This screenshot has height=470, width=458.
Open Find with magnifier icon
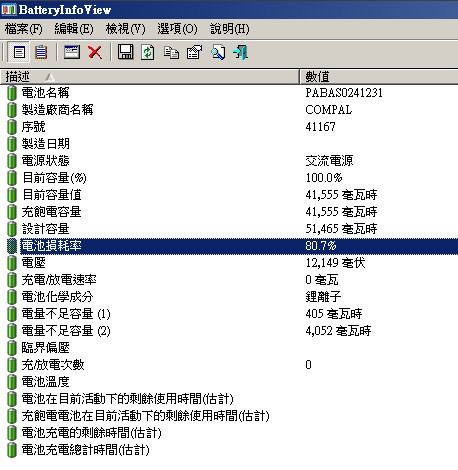(x=218, y=52)
